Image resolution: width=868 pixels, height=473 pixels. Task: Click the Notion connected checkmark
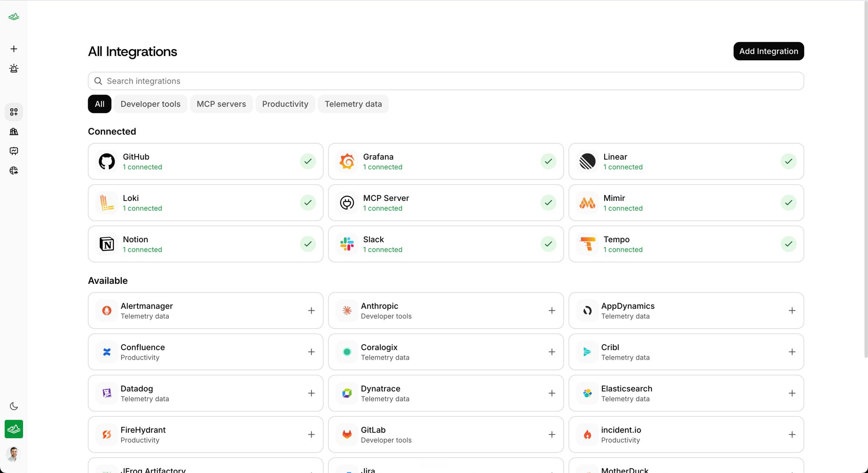point(308,244)
